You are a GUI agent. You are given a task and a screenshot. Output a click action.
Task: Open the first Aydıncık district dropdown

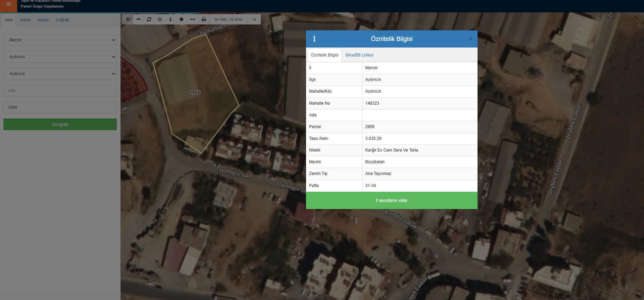pos(60,57)
